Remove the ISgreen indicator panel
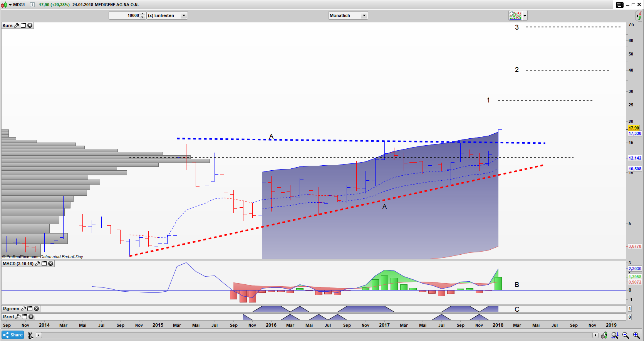 click(x=36, y=309)
